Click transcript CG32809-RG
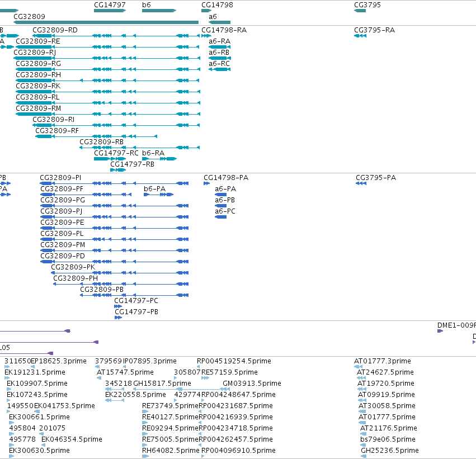The image size is (476, 459). coord(38,64)
